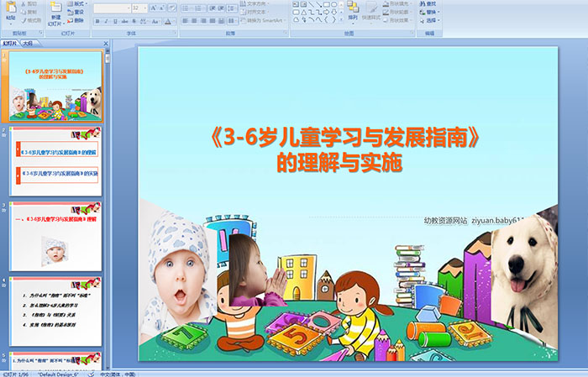Choose the rectangle shape in gallery
This screenshot has width=588, height=377.
tap(326, 4)
